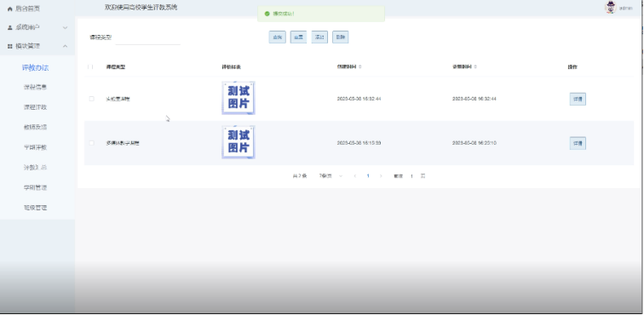
Task: Click the 操作 column header
Action: tap(572, 67)
